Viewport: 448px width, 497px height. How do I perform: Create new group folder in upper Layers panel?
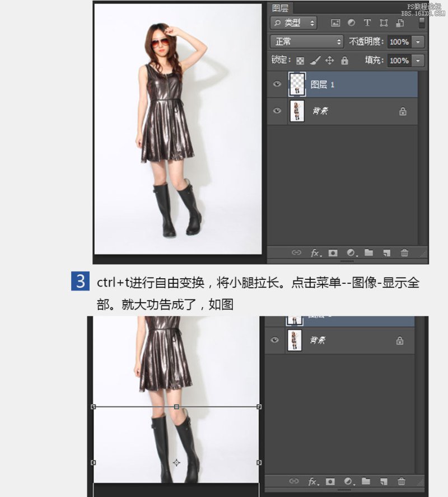pos(368,252)
